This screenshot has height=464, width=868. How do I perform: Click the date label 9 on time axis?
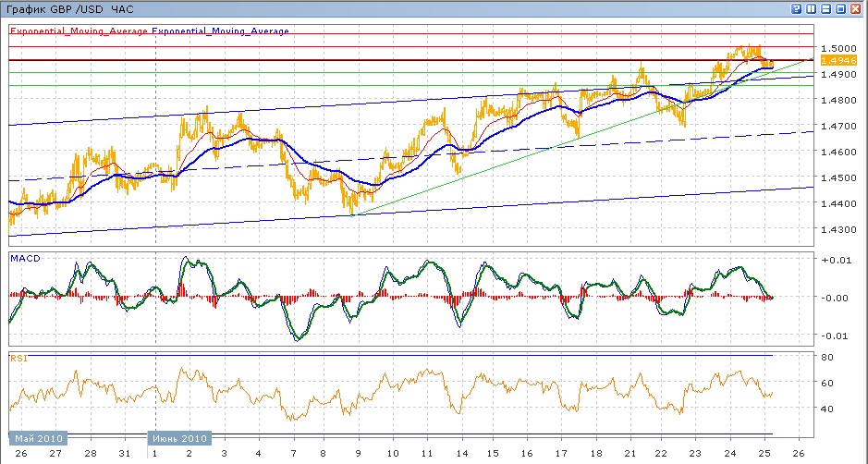tap(358, 453)
